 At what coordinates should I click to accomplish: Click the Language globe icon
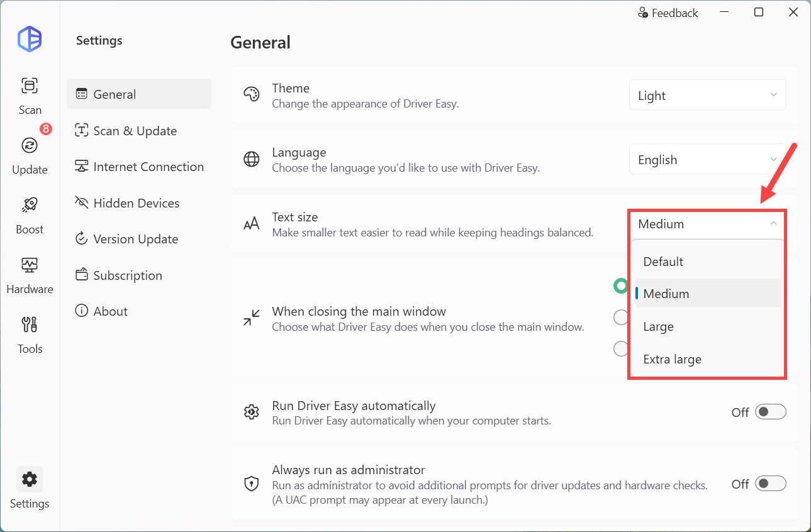251,159
